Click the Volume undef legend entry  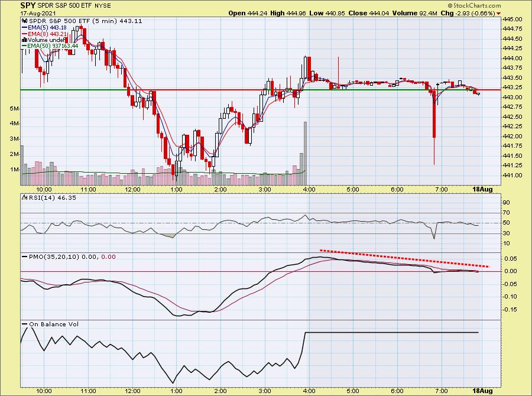[46, 40]
